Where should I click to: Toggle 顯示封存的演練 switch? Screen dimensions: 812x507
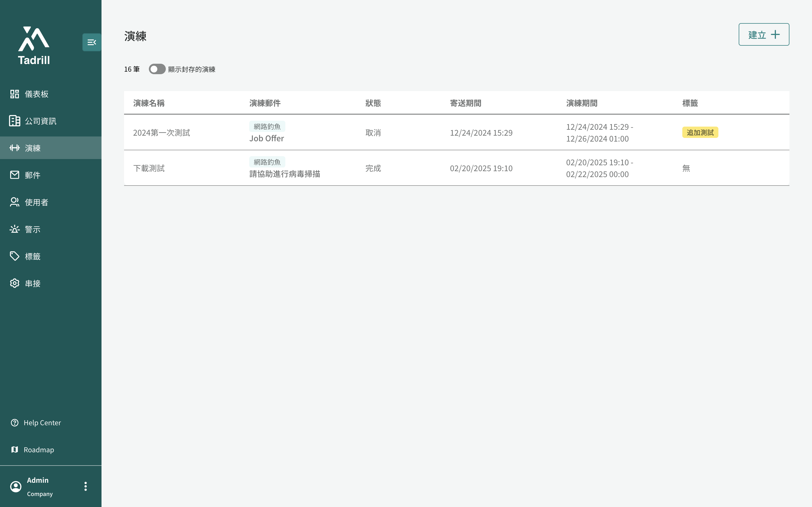(157, 69)
